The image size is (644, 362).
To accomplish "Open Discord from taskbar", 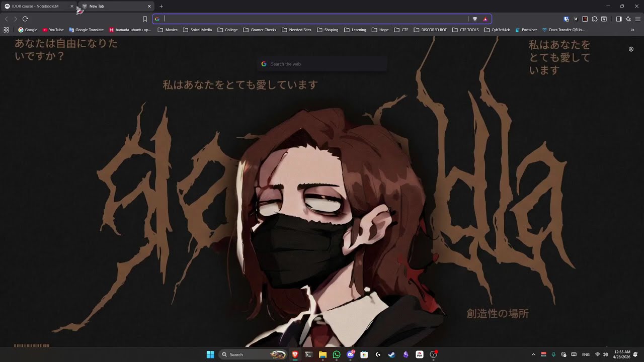I will [x=351, y=354].
